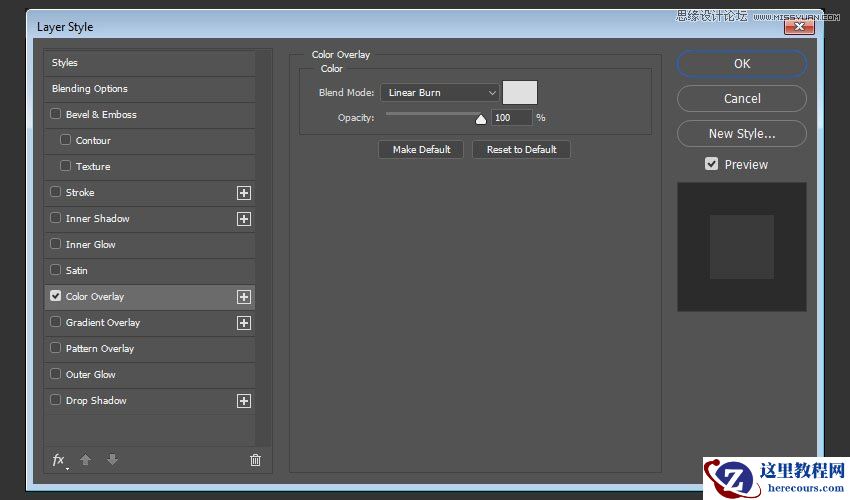Click the Opacity slider handle
Screen dimensions: 850x500
click(x=480, y=119)
